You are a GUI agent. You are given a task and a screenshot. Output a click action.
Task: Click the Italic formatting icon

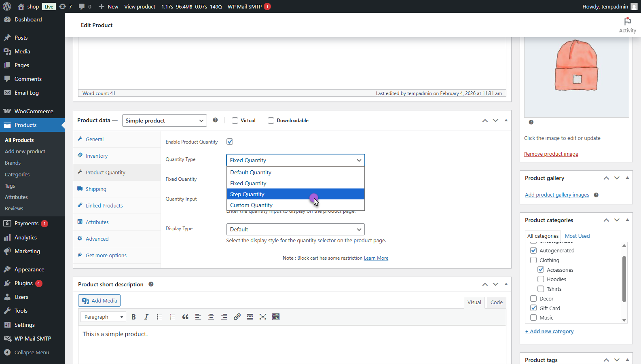tap(146, 317)
